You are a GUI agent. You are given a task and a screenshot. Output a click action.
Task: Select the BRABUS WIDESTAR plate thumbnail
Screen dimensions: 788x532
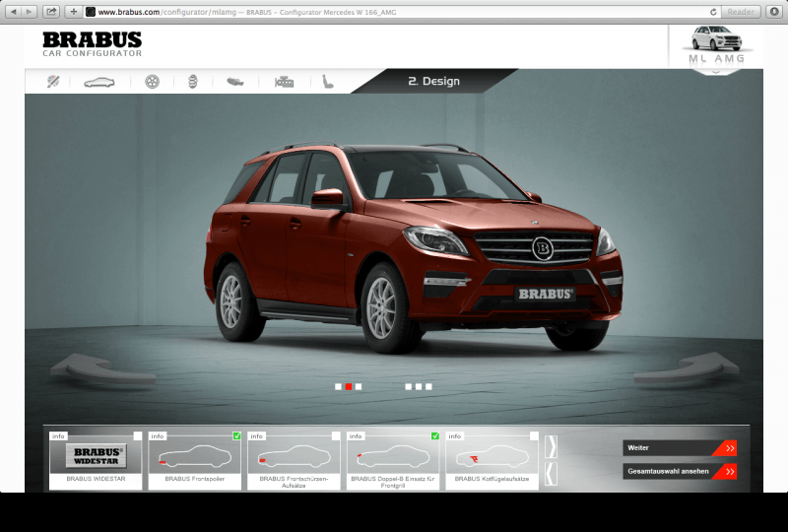96,456
